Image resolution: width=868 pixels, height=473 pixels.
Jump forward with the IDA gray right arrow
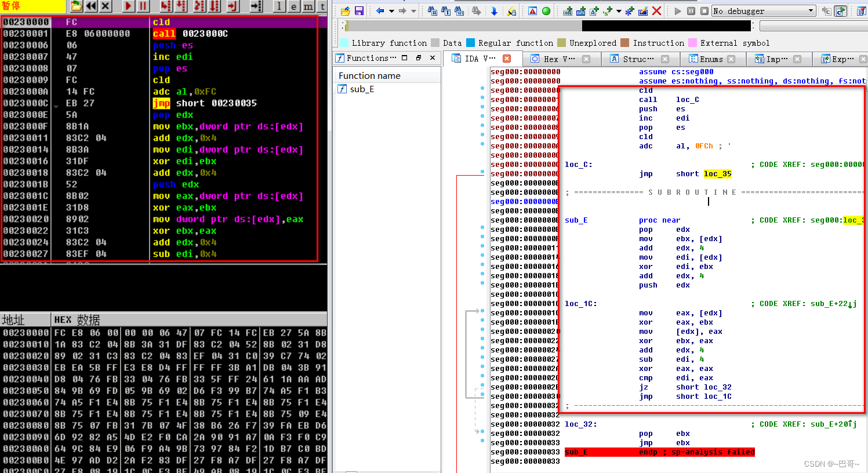(402, 11)
